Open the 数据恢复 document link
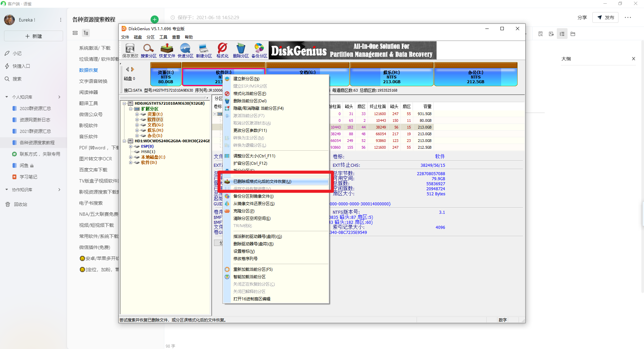 [x=89, y=70]
